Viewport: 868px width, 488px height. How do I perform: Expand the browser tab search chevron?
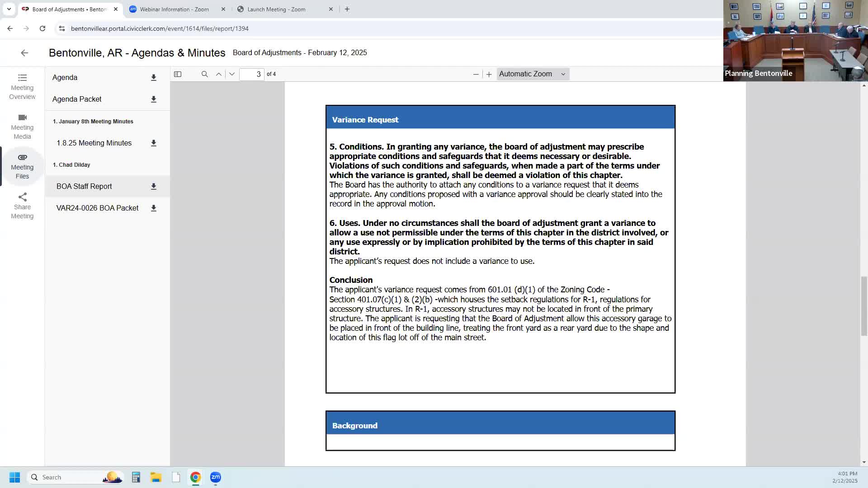coord(9,9)
